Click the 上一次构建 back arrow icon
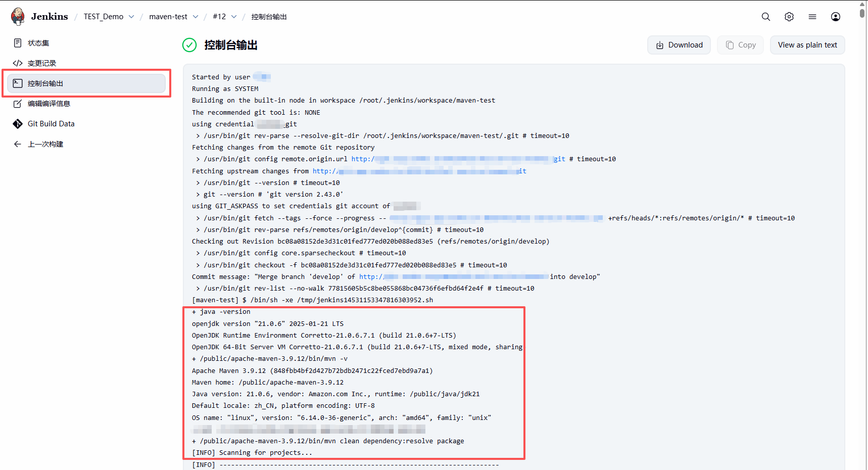Screen dimensions: 868x470 click(18, 144)
